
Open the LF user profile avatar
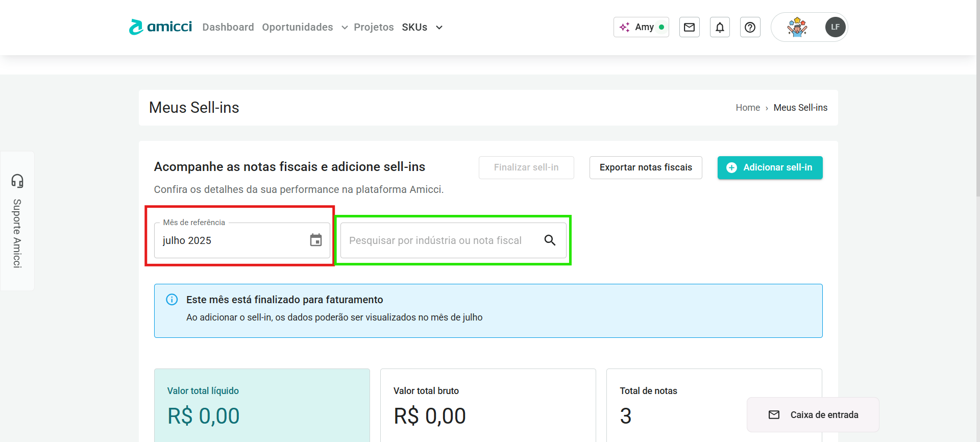tap(835, 27)
